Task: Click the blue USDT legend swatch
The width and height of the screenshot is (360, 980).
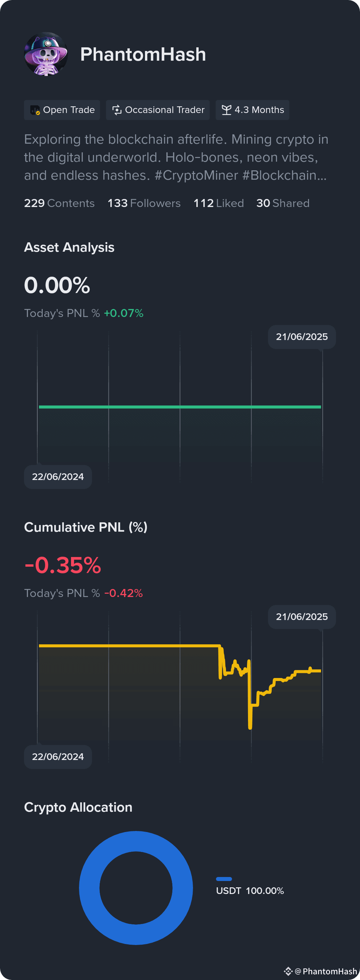Action: [x=224, y=879]
